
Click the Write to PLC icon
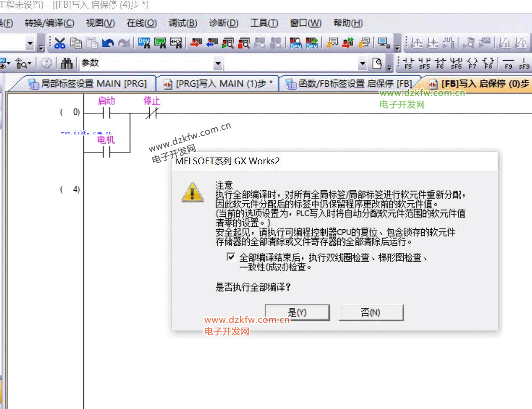point(195,43)
